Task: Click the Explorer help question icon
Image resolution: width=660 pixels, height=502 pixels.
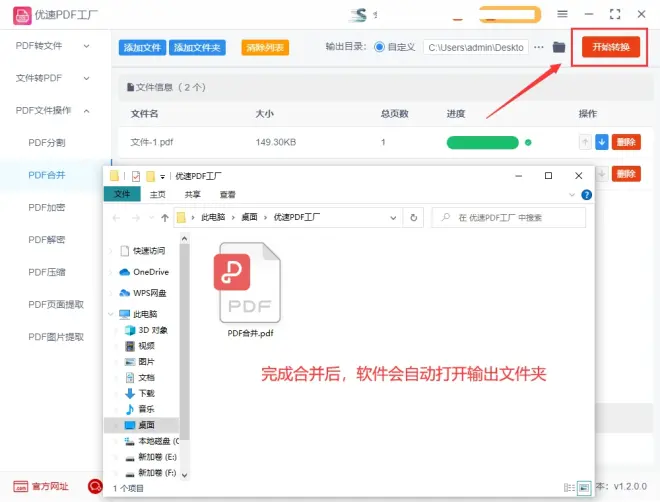Action: [586, 195]
